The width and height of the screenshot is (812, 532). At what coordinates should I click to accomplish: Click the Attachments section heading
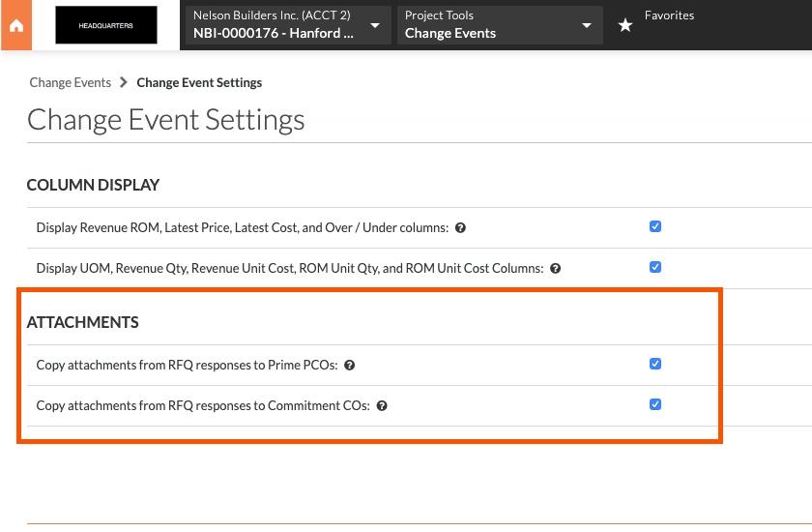click(x=82, y=322)
